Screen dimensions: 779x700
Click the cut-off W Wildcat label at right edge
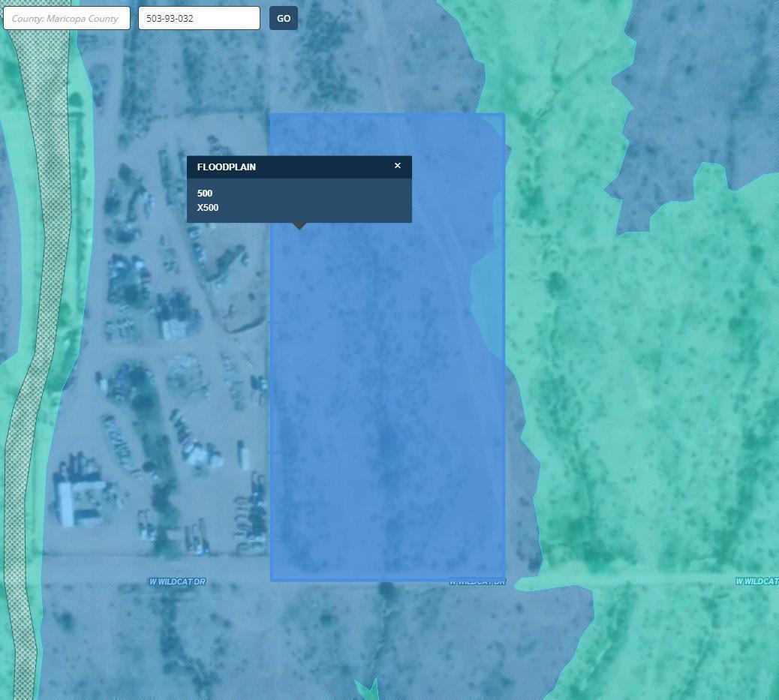pyautogui.click(x=756, y=581)
